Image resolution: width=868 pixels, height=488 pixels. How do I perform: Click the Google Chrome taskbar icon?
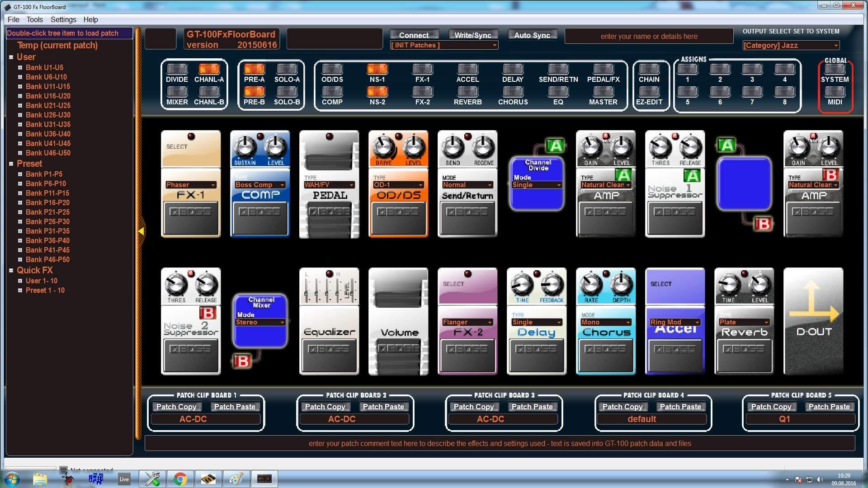[x=180, y=479]
